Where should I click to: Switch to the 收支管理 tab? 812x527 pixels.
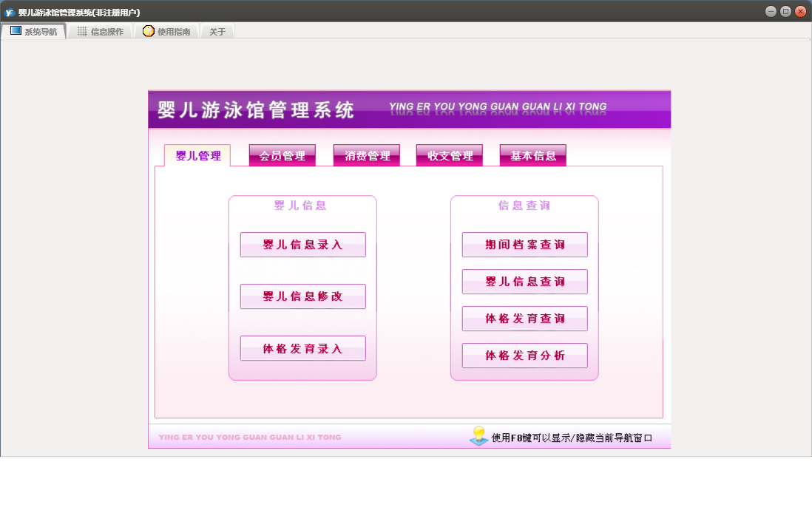point(450,155)
